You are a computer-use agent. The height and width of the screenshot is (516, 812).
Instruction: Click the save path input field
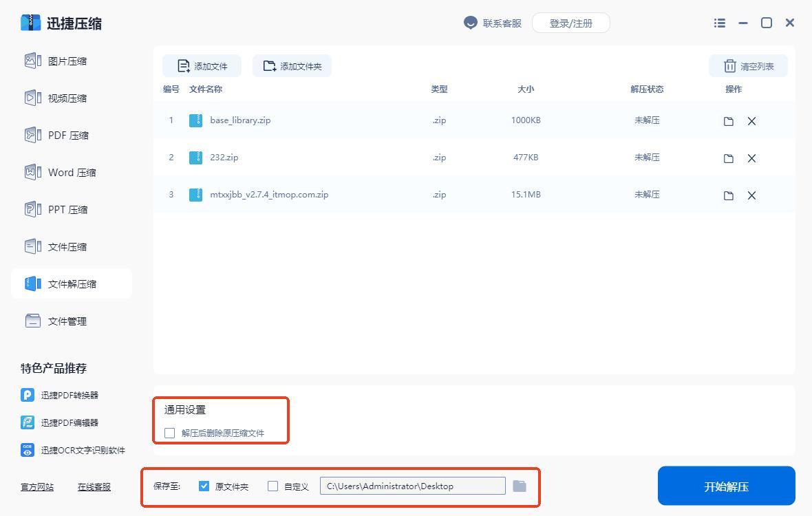(412, 486)
